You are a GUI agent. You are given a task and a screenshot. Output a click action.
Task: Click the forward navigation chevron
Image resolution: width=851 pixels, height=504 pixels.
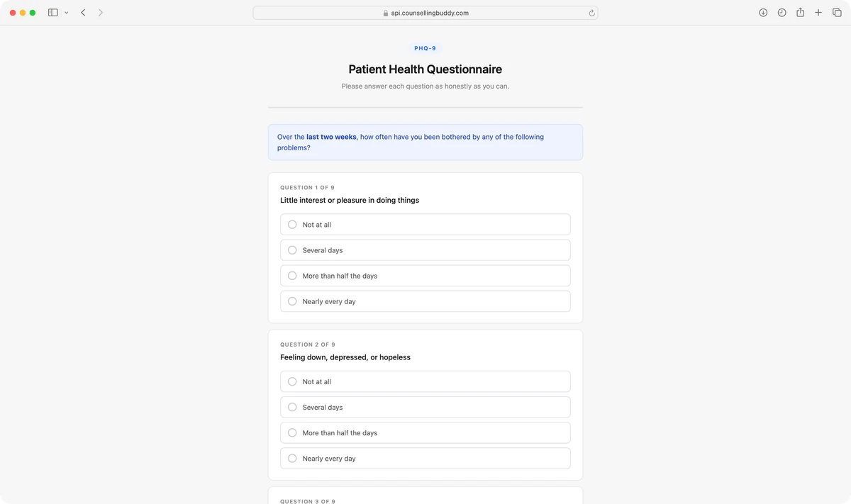click(100, 12)
